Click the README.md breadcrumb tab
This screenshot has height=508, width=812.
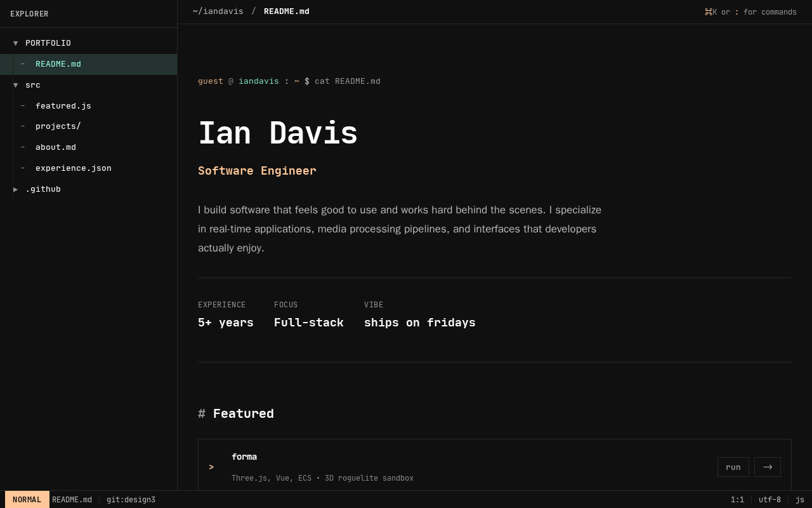pos(287,11)
